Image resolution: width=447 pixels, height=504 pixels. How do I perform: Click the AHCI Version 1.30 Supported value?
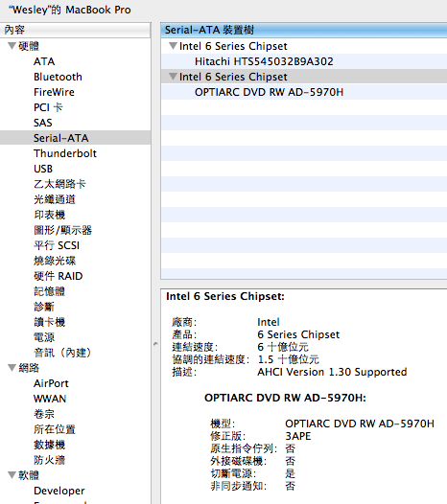pyautogui.click(x=332, y=372)
